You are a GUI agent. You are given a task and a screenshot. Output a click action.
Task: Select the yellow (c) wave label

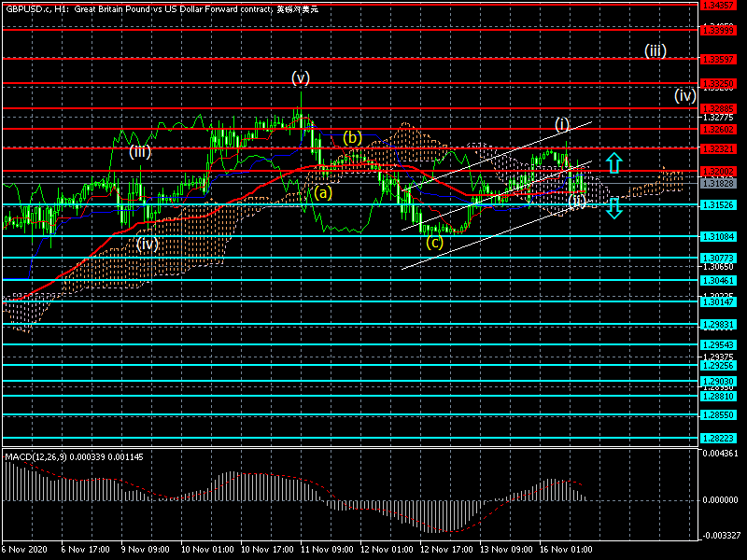tap(434, 243)
